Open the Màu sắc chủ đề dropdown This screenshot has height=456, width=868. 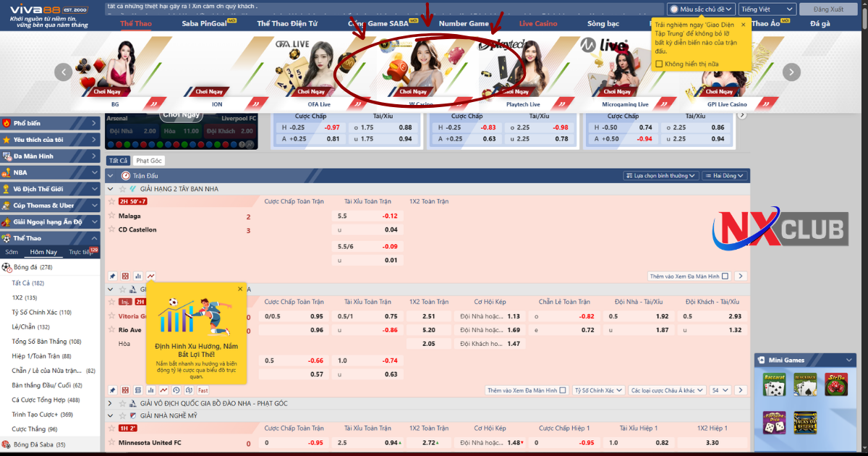click(701, 9)
